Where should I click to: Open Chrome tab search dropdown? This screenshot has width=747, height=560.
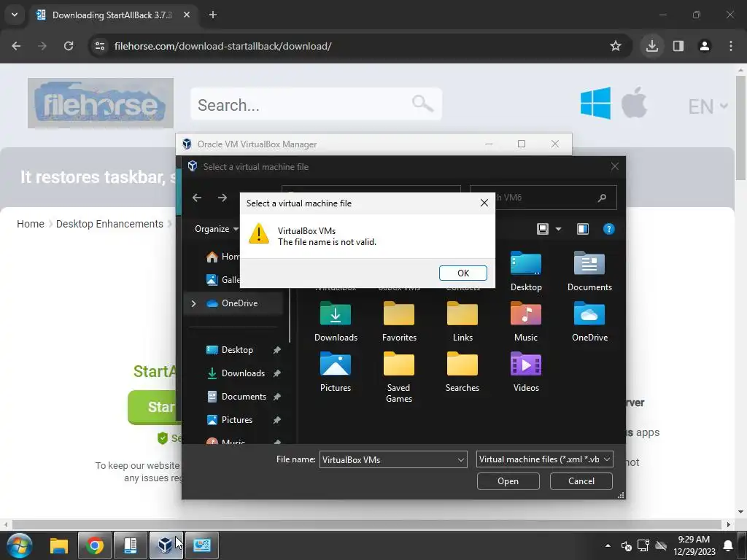pyautogui.click(x=15, y=15)
